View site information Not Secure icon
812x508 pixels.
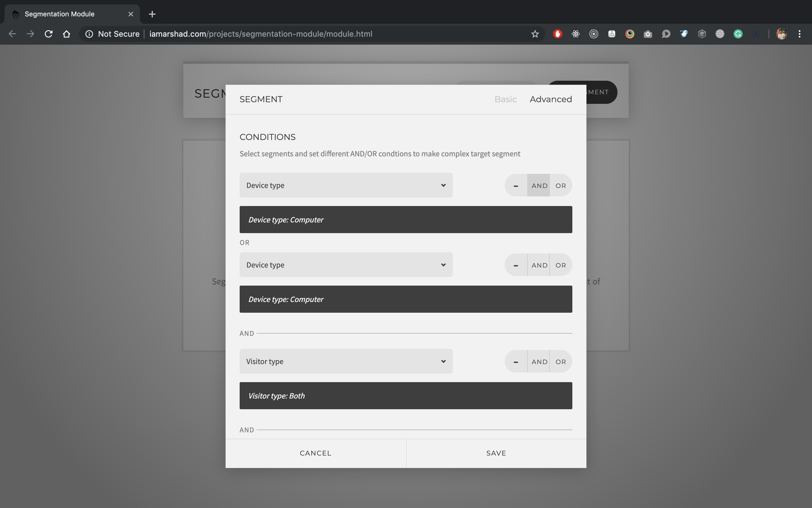[x=89, y=34]
